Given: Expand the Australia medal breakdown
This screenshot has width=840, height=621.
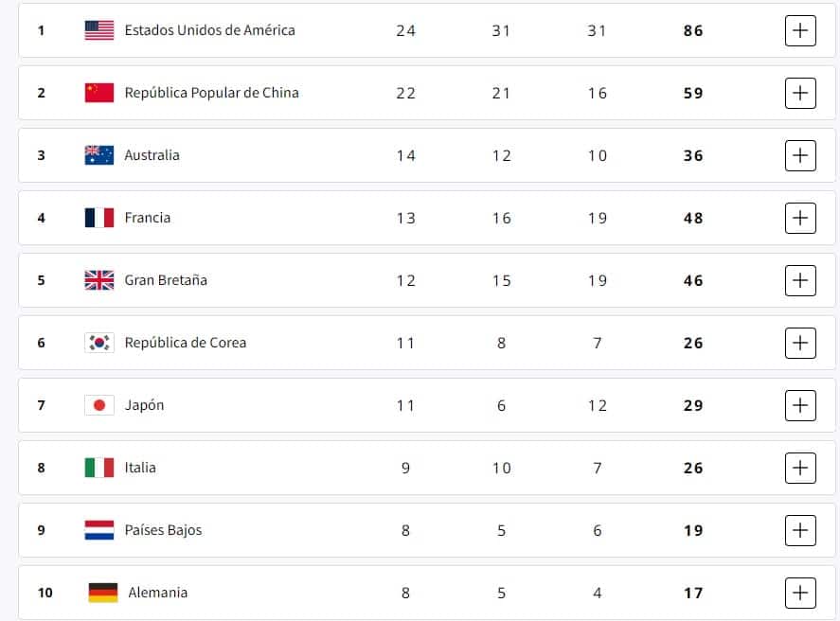Looking at the screenshot, I should point(800,155).
